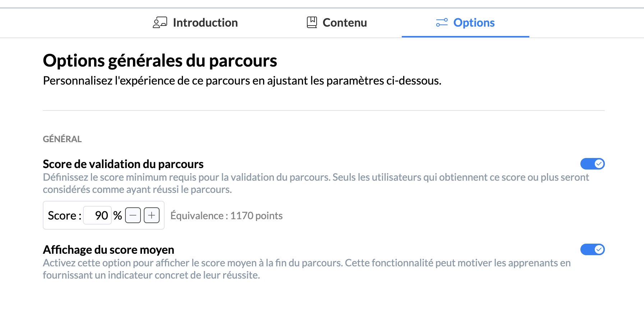Select the Options tab label
644x316 pixels.
pos(474,23)
